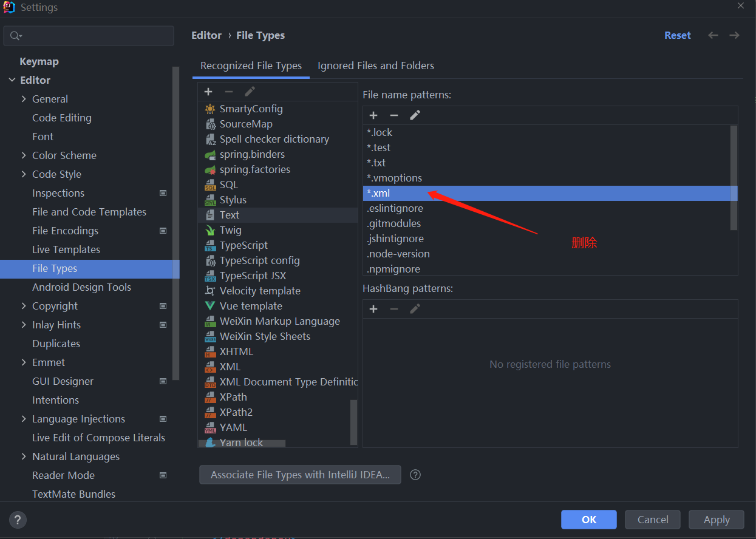Add a new recognized file type
The width and height of the screenshot is (756, 539).
click(x=208, y=92)
